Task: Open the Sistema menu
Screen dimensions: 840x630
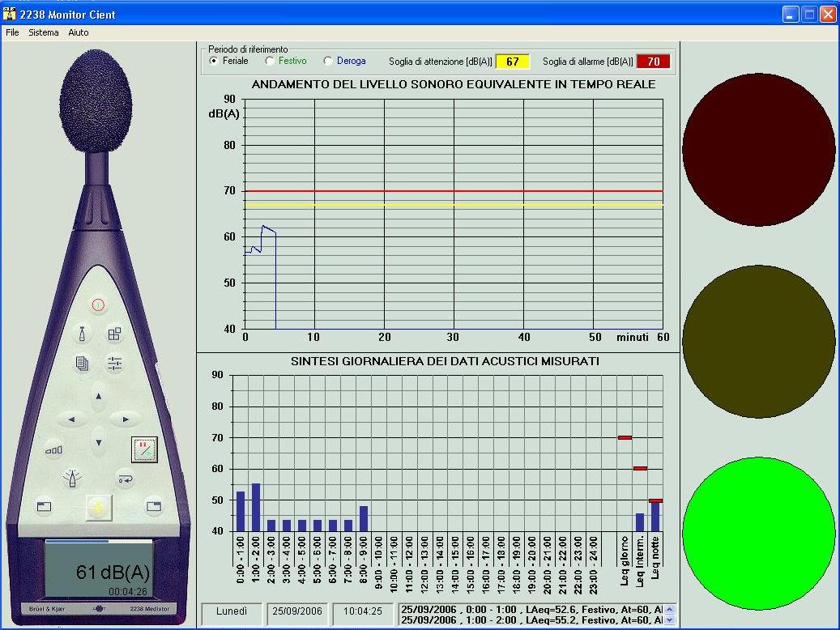Action: [44, 32]
